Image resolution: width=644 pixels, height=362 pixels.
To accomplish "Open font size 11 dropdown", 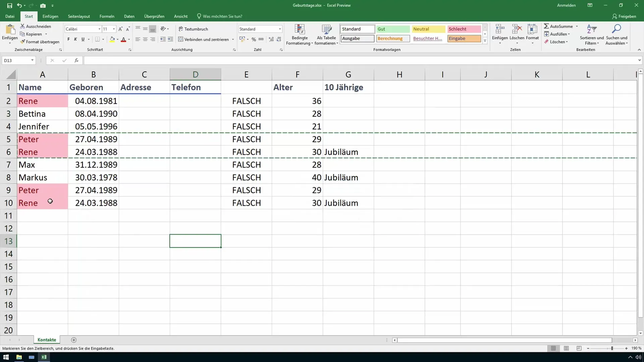I will [114, 29].
